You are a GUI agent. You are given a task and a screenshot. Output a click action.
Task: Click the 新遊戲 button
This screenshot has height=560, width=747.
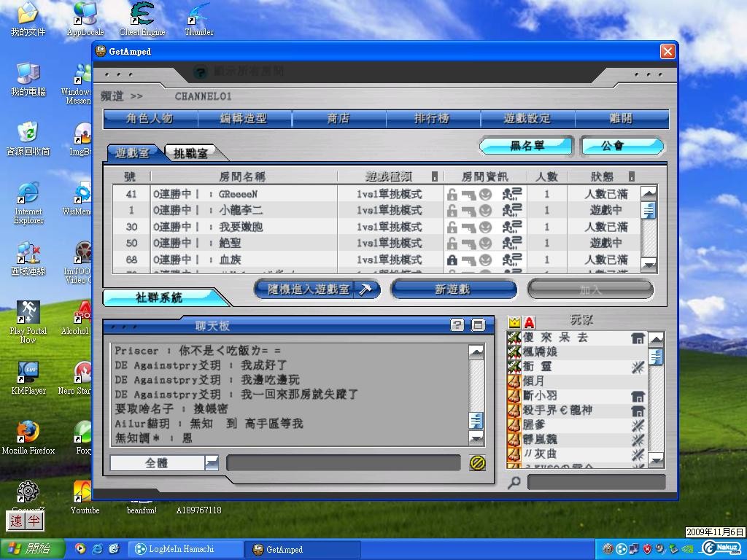tap(453, 289)
